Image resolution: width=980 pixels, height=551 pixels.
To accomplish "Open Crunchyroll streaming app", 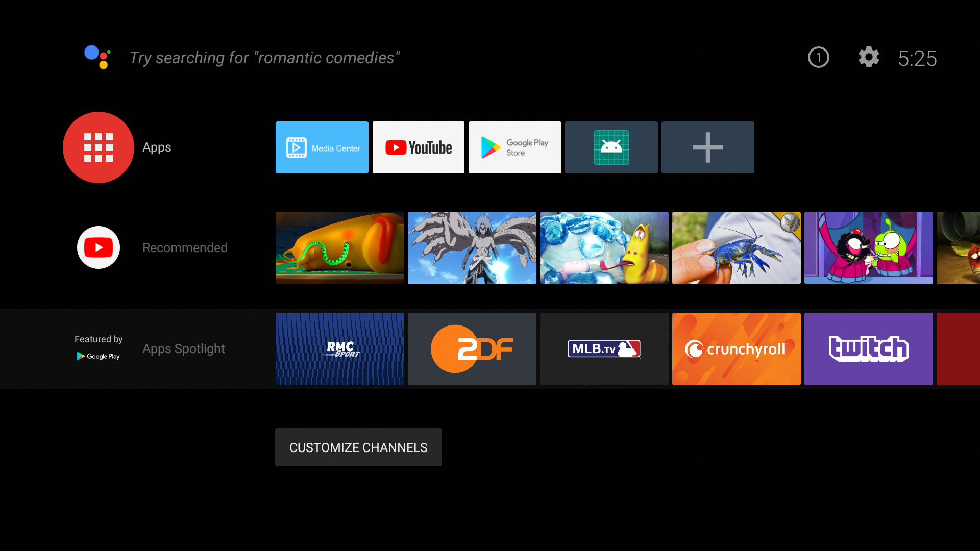I will pos(737,348).
